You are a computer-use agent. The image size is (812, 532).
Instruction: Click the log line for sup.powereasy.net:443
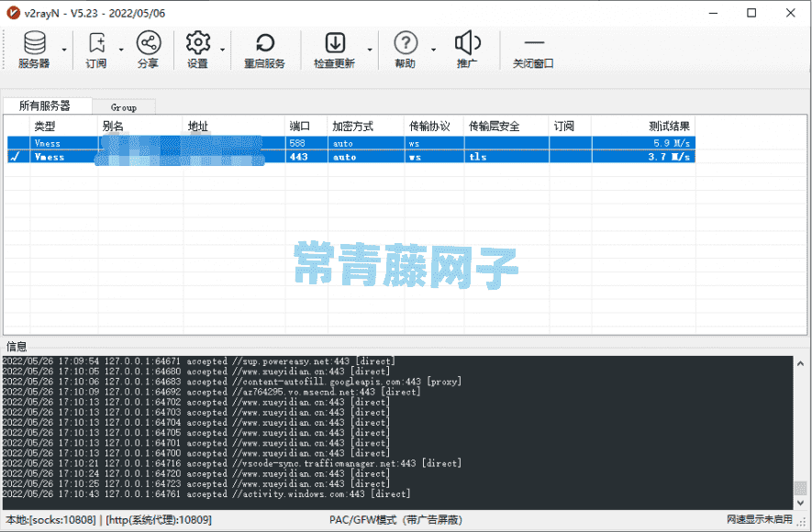[x=199, y=360]
